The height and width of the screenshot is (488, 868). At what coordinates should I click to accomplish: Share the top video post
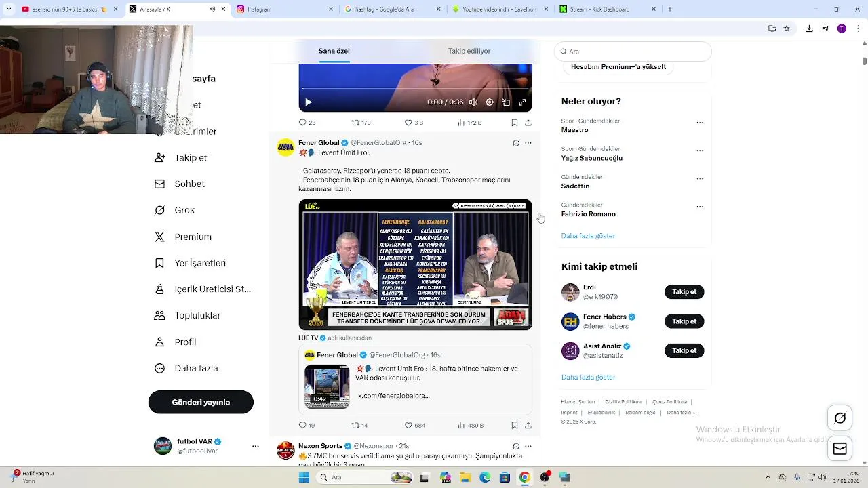pos(528,123)
